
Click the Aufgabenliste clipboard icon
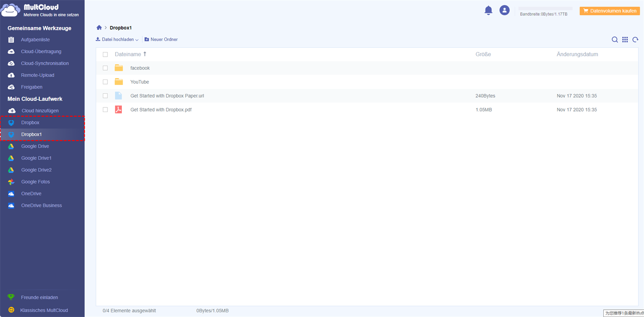(11, 40)
